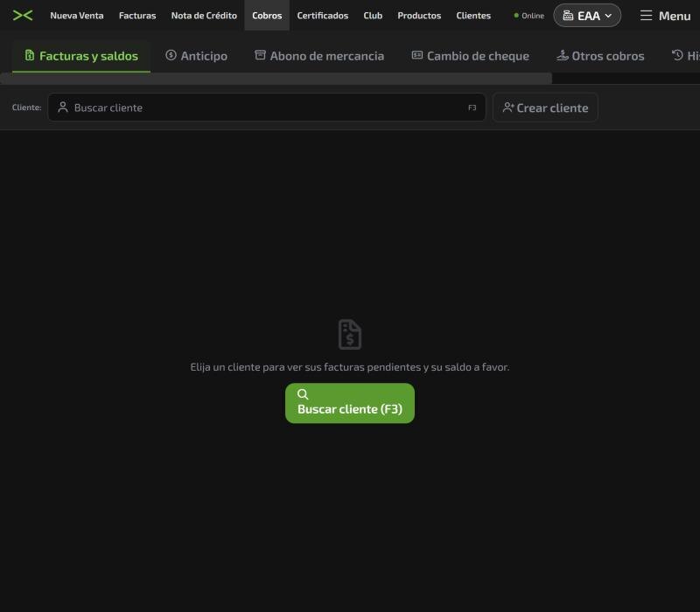Click the history clock icon tab
Image resolution: width=700 pixels, height=612 pixels.
pyautogui.click(x=677, y=55)
